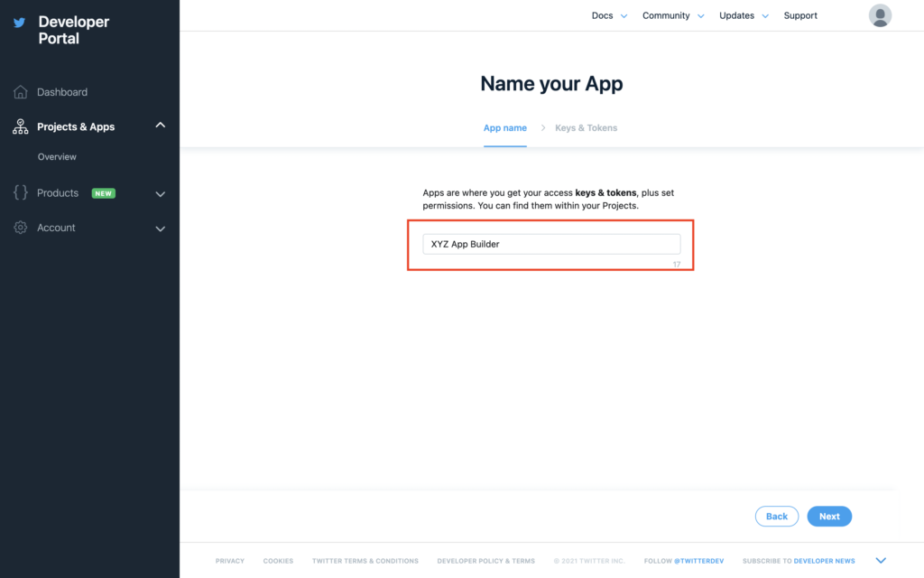Open the Updates dropdown arrow
Viewport: 924px width, 578px height.
[x=765, y=16]
